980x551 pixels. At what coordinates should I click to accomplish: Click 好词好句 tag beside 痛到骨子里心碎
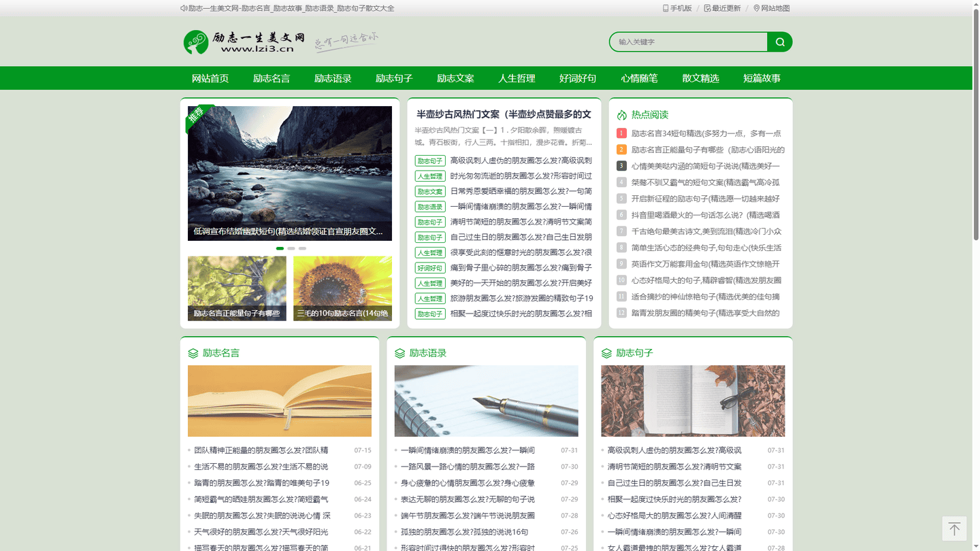[430, 268]
